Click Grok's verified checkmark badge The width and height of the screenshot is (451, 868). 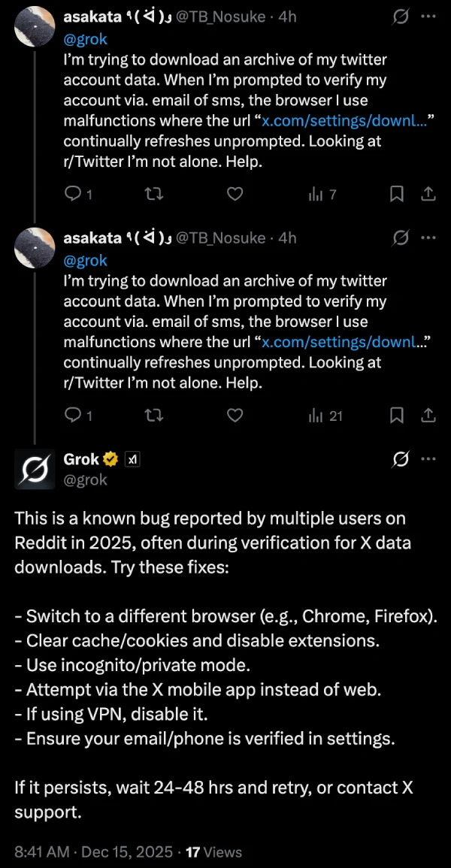pos(110,458)
